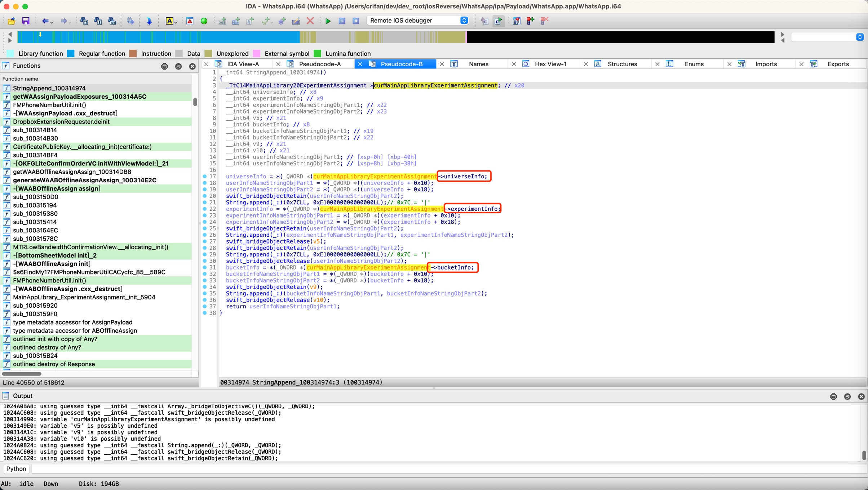Click the Imports panel button
The image size is (868, 490).
click(766, 64)
